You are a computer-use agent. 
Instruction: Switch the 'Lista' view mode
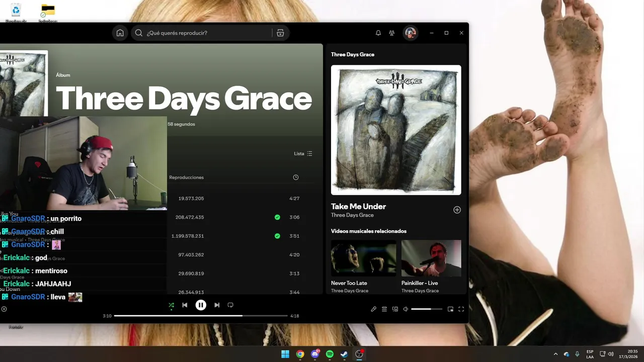coord(303,153)
